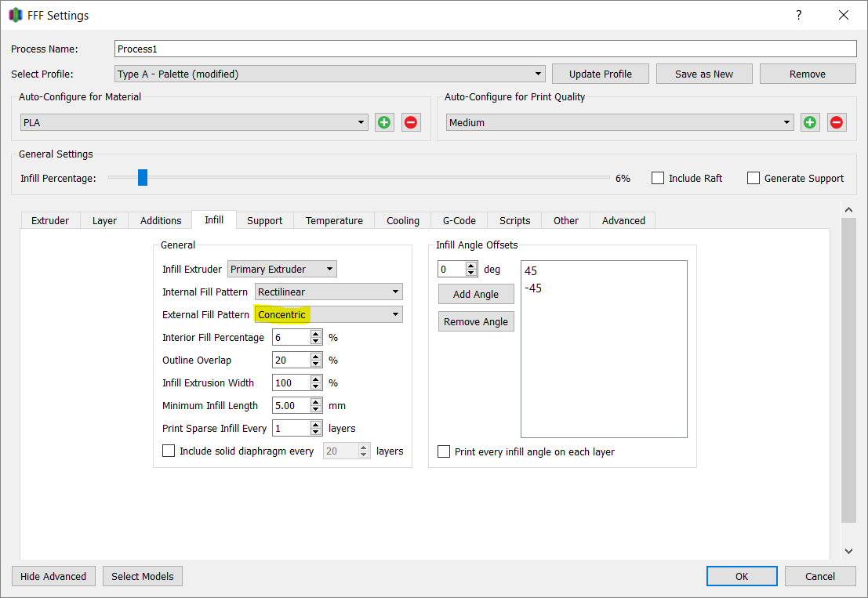This screenshot has width=868, height=598.
Task: Open the Select Profile dropdown
Action: [330, 74]
